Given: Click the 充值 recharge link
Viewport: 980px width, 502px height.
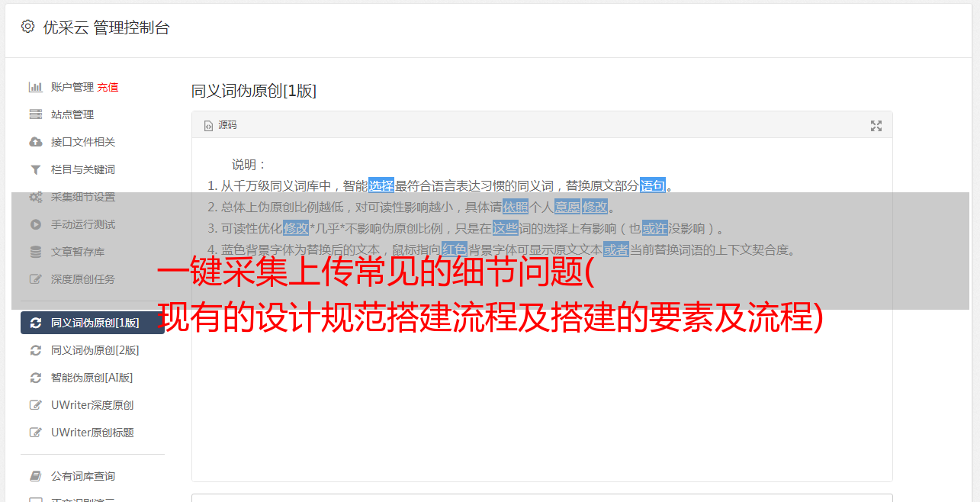Looking at the screenshot, I should (x=108, y=87).
